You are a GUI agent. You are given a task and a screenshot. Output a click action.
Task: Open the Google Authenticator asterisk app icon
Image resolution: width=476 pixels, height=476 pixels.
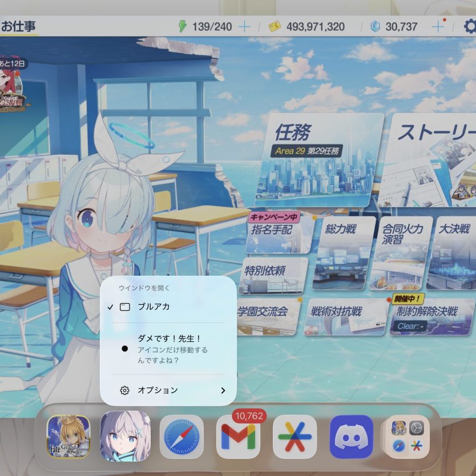point(295,437)
